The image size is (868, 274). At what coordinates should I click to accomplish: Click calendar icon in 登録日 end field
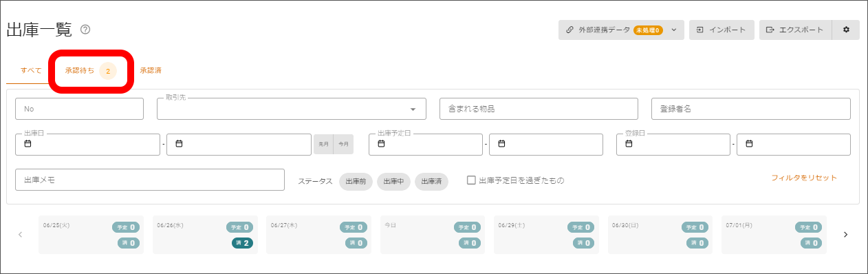[749, 144]
